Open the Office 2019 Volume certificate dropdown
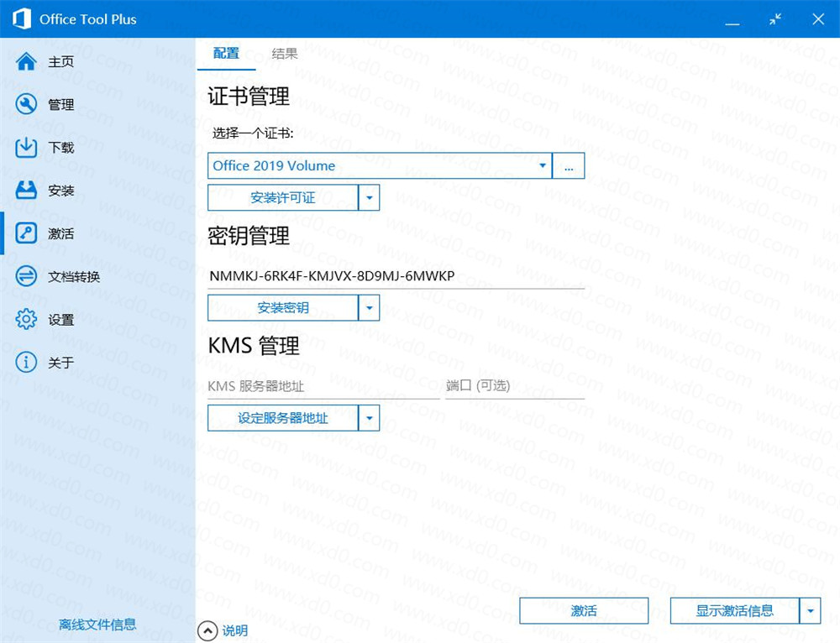840x643 pixels. (x=380, y=165)
